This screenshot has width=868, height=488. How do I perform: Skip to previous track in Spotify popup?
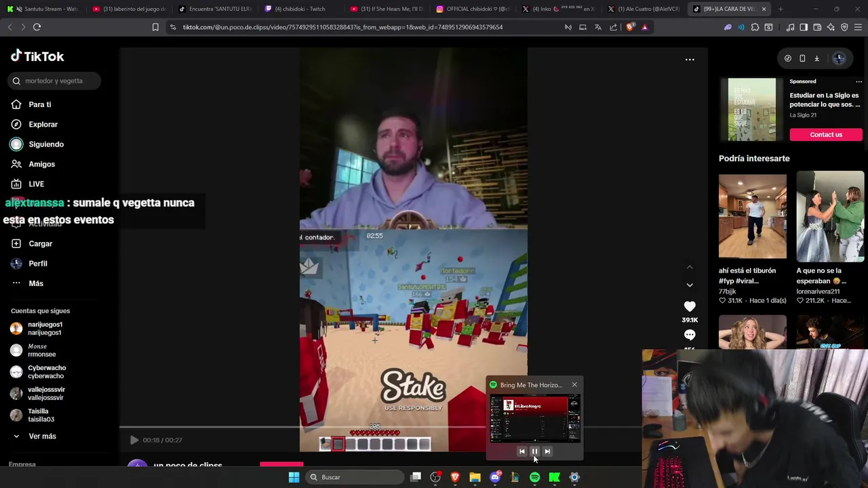click(x=521, y=451)
